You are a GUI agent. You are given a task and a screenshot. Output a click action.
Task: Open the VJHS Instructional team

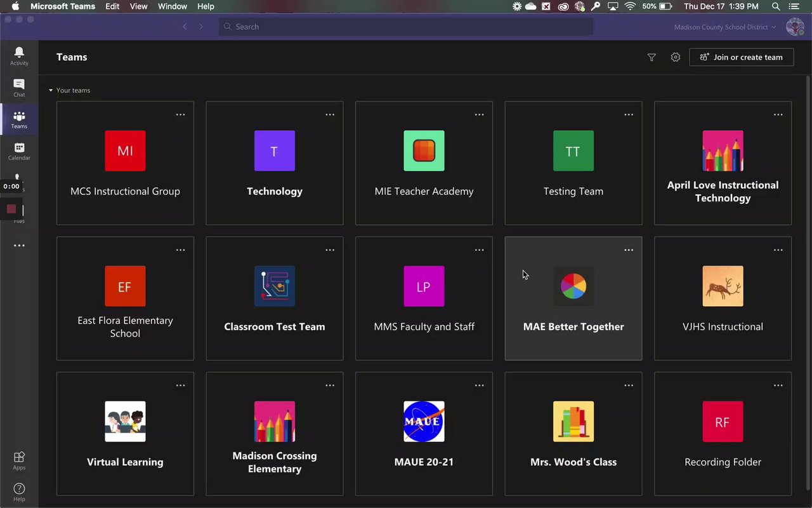pos(723,298)
